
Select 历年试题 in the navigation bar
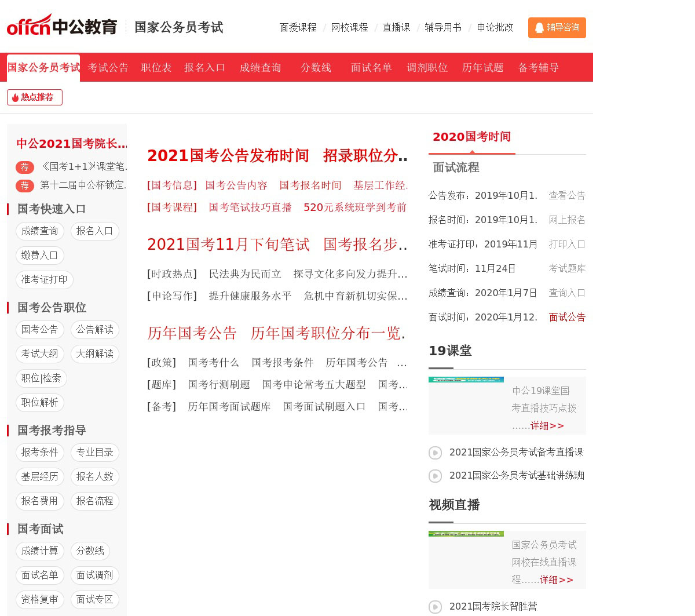point(482,68)
